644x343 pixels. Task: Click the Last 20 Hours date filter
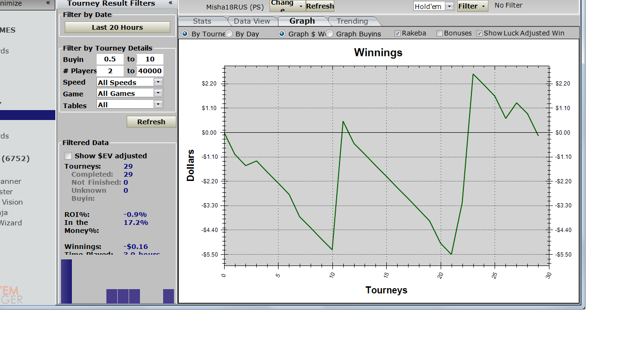(x=117, y=27)
